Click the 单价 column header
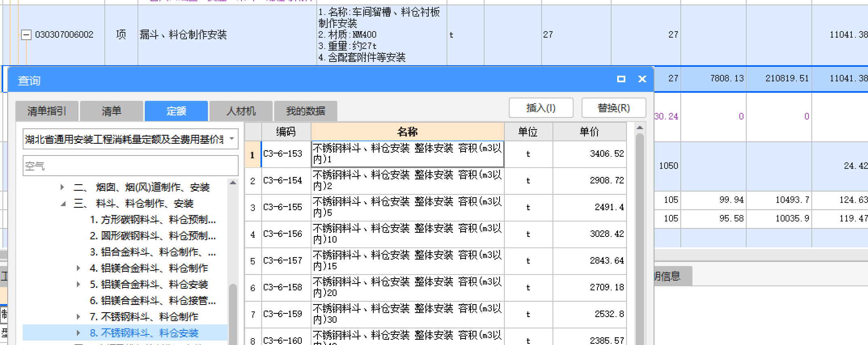 pyautogui.click(x=589, y=132)
